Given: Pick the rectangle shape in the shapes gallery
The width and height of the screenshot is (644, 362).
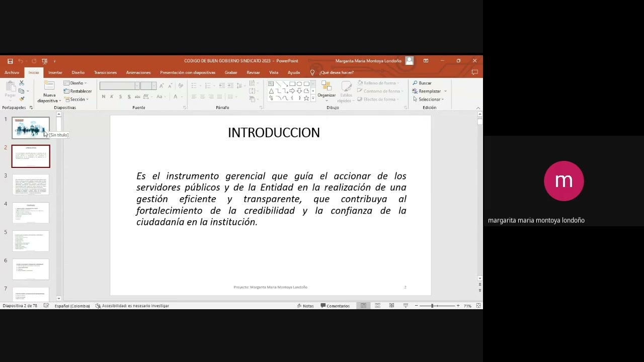Looking at the screenshot, I should point(292,84).
